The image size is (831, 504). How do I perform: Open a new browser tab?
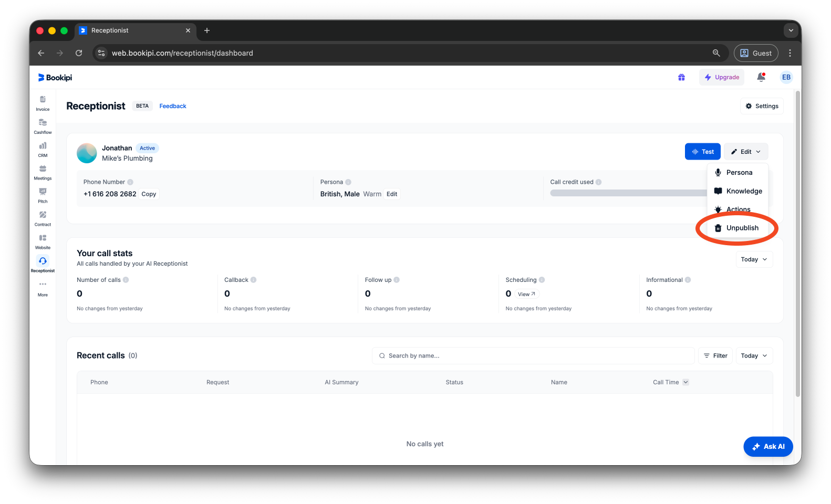[207, 30]
